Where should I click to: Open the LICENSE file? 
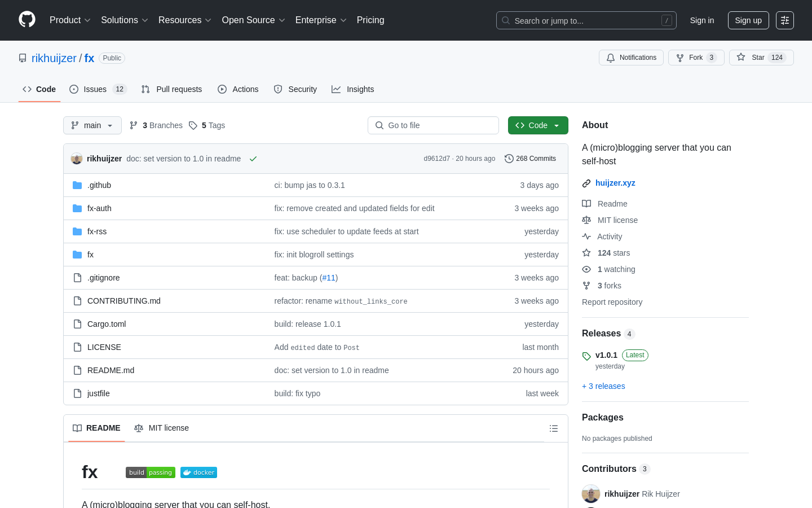(104, 347)
